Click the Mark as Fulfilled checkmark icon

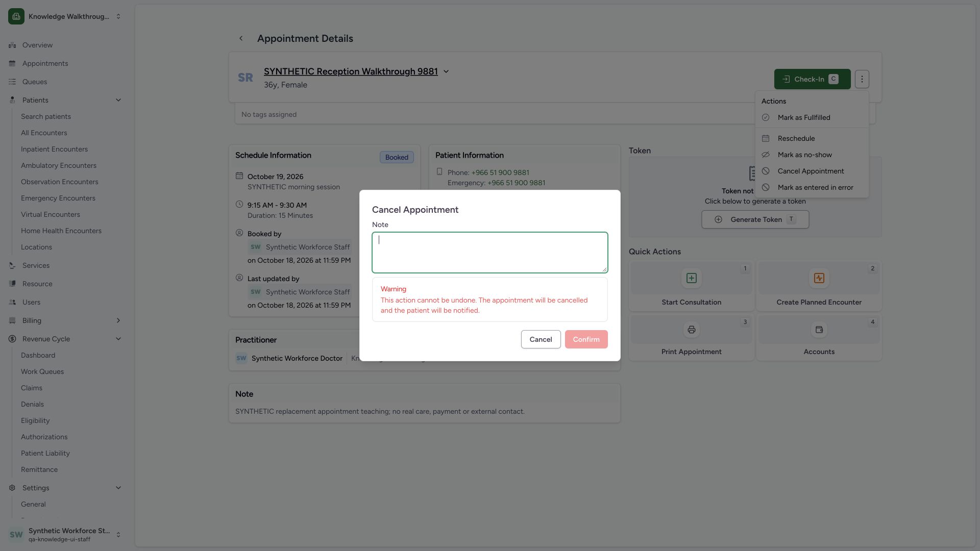[766, 117]
